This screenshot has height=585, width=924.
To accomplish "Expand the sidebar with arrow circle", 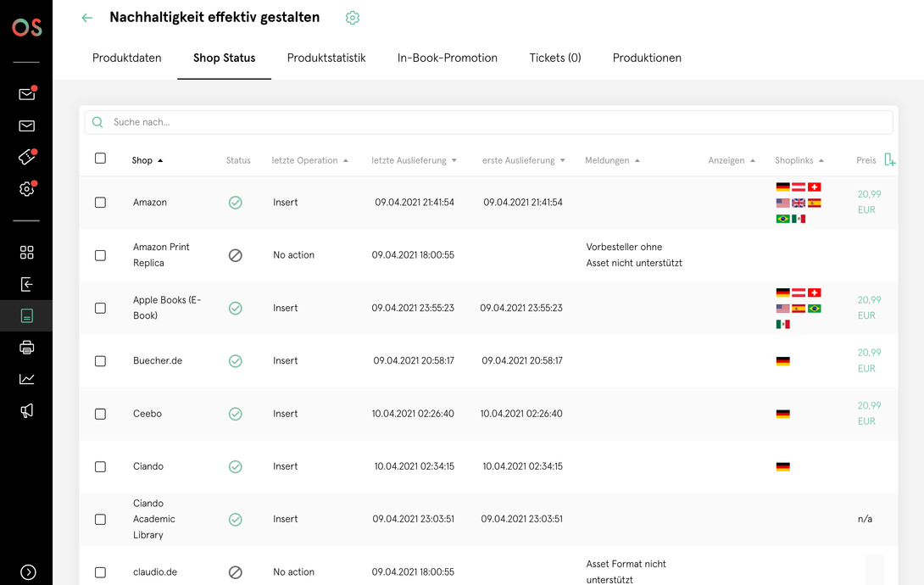I will pyautogui.click(x=28, y=572).
